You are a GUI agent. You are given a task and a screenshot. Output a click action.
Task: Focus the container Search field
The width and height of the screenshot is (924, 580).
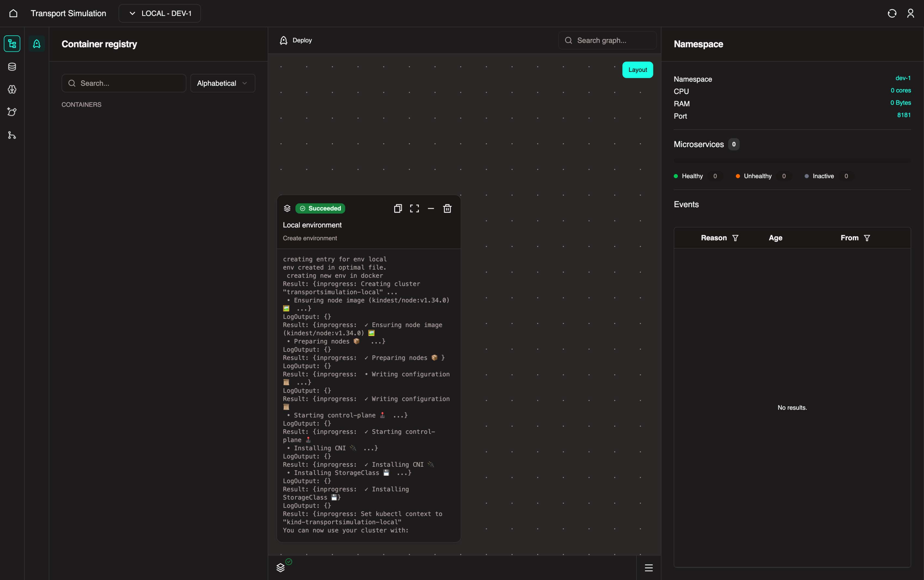(124, 83)
